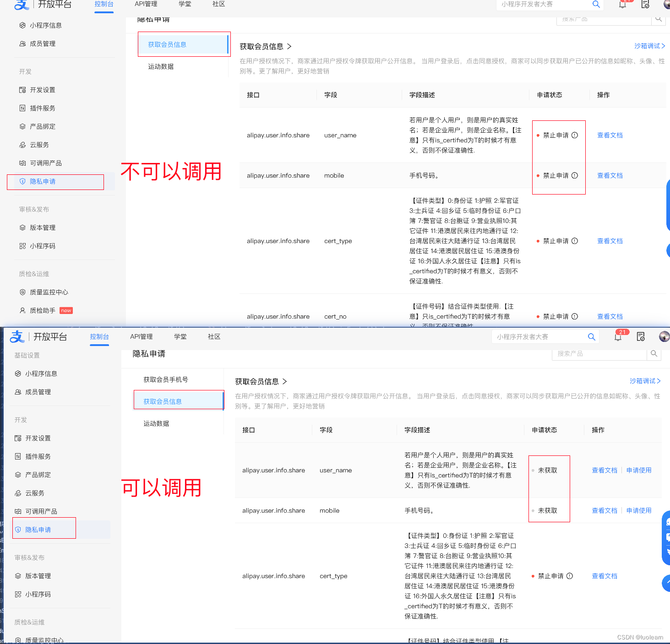670x644 pixels.
Task: Click 查看文档 for upper cert_type row
Action: (610, 241)
